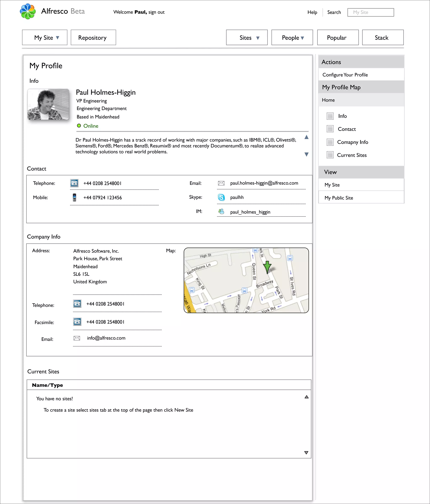This screenshot has width=430, height=504.
Task: Click the IM buddy icon beside paul_holmes_higgin
Action: (221, 211)
